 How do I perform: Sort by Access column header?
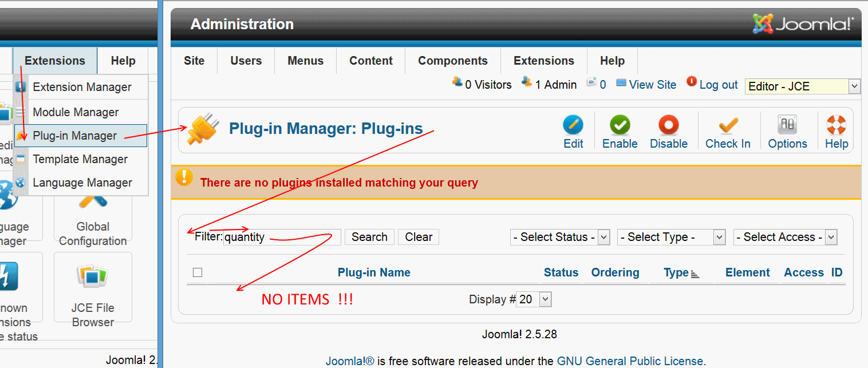[804, 272]
